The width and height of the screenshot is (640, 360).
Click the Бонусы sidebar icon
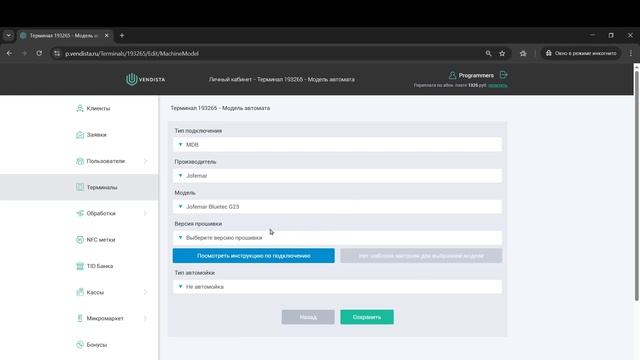coord(80,344)
